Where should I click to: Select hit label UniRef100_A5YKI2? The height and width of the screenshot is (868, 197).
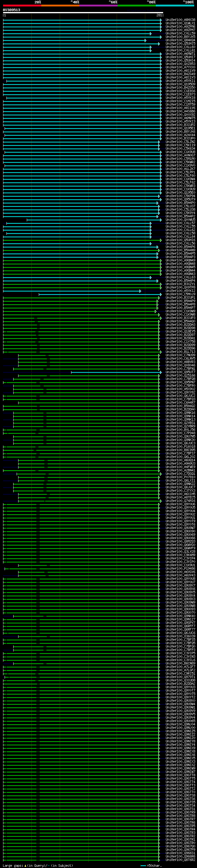[180, 291]
